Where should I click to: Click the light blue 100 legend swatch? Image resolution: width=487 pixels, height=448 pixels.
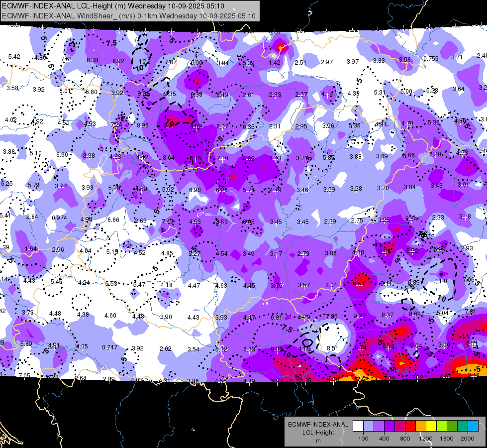[x=369, y=426]
